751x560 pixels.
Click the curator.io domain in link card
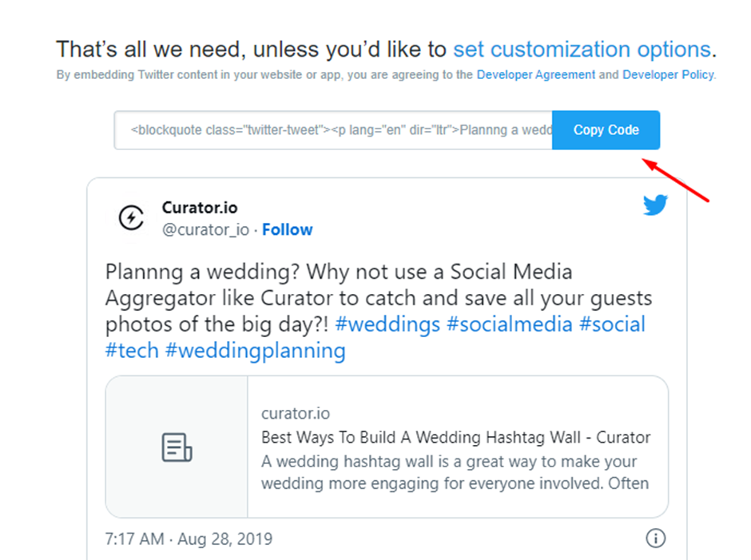click(295, 414)
